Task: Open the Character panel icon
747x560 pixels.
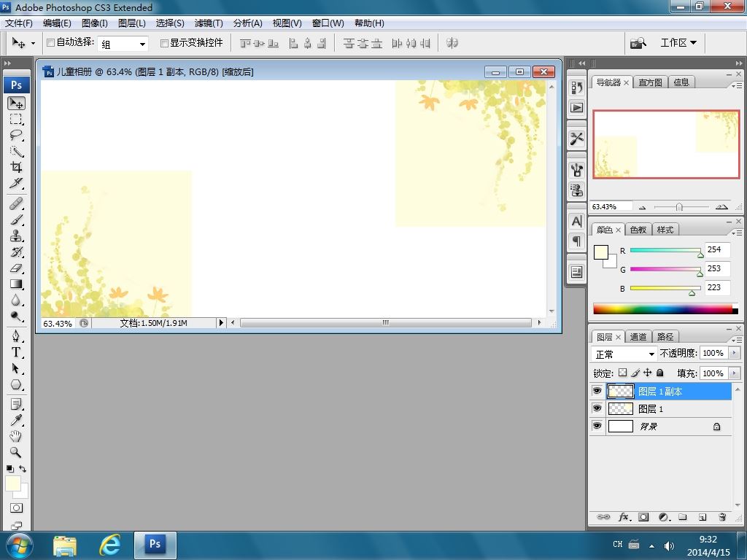Action: (576, 221)
